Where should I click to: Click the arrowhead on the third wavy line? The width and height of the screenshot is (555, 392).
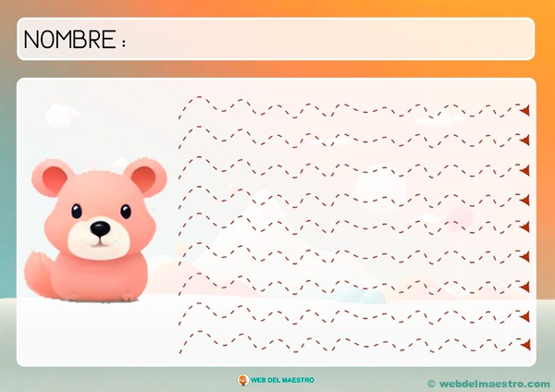pos(524,169)
